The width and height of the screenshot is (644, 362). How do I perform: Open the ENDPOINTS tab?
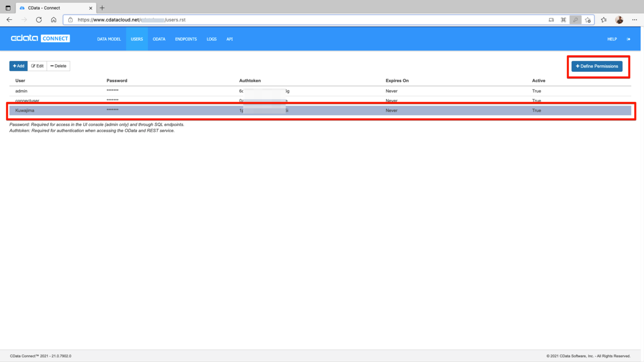pyautogui.click(x=186, y=39)
